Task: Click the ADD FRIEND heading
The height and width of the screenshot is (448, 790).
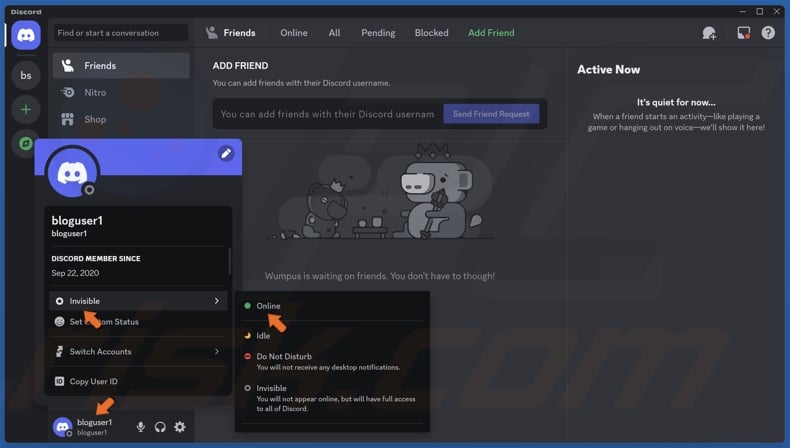Action: point(240,66)
